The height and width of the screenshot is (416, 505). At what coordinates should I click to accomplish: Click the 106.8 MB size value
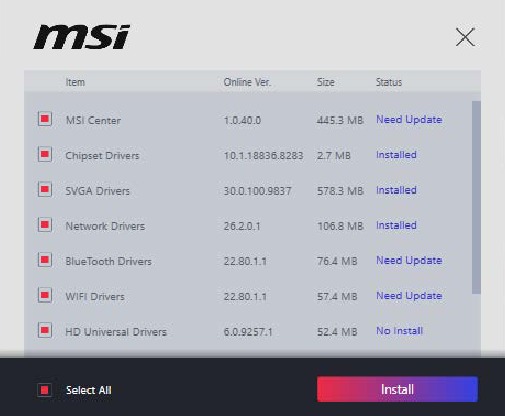pos(340,226)
